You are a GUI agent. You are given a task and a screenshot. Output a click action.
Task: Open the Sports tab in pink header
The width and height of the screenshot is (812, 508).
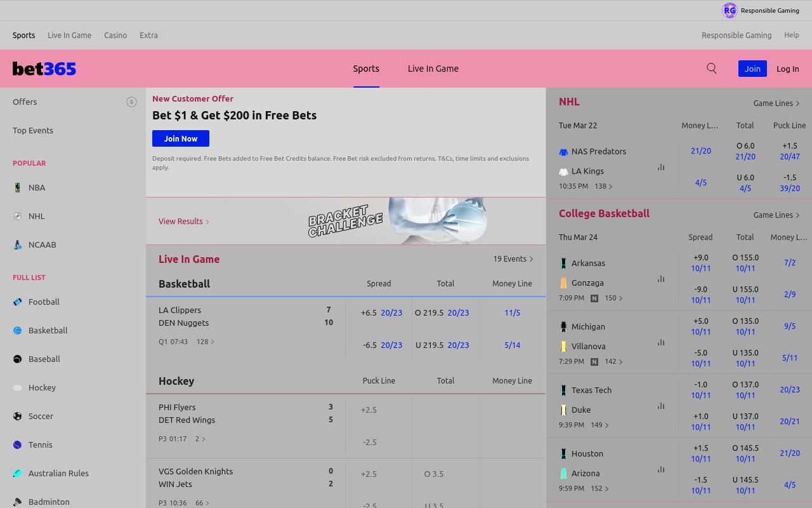click(366, 69)
